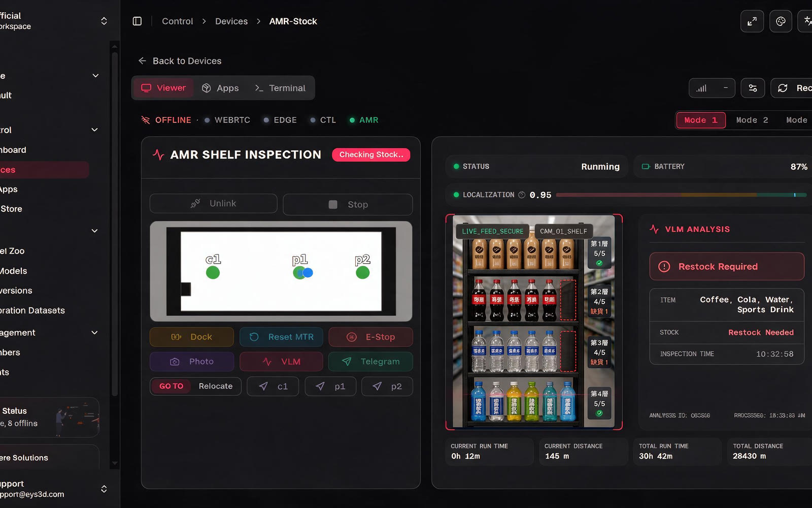812x508 pixels.
Task: Navigate AMR to waypoint c1
Action: tap(273, 386)
